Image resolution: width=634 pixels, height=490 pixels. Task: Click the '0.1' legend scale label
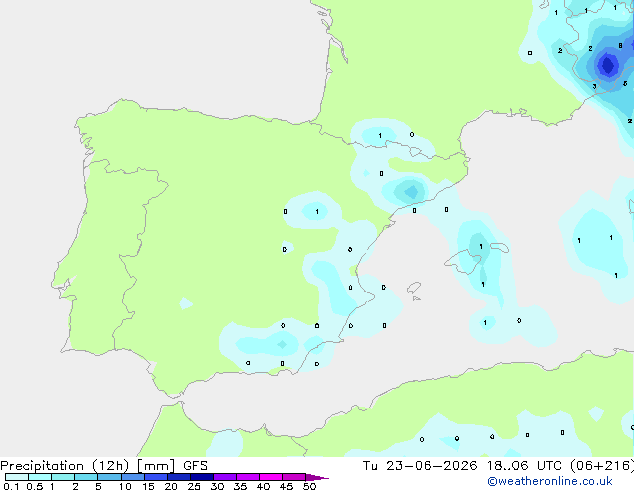click(11, 486)
